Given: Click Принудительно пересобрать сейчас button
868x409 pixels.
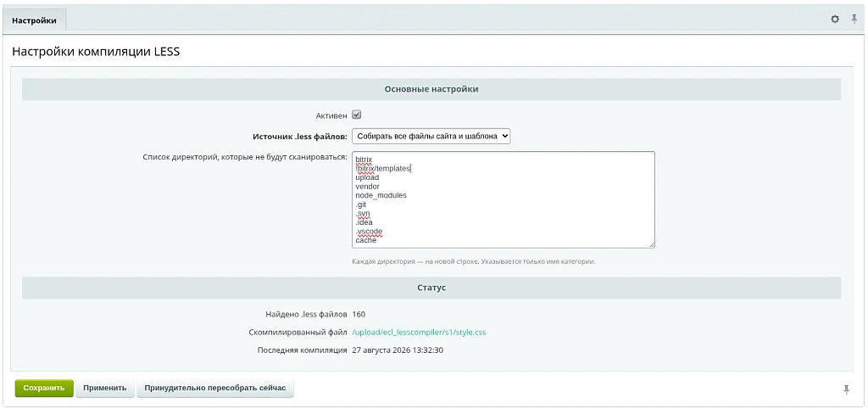Looking at the screenshot, I should pos(215,388).
